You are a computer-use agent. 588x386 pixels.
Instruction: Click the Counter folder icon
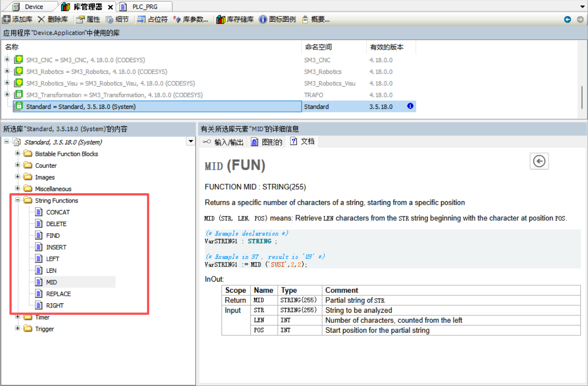click(x=28, y=165)
